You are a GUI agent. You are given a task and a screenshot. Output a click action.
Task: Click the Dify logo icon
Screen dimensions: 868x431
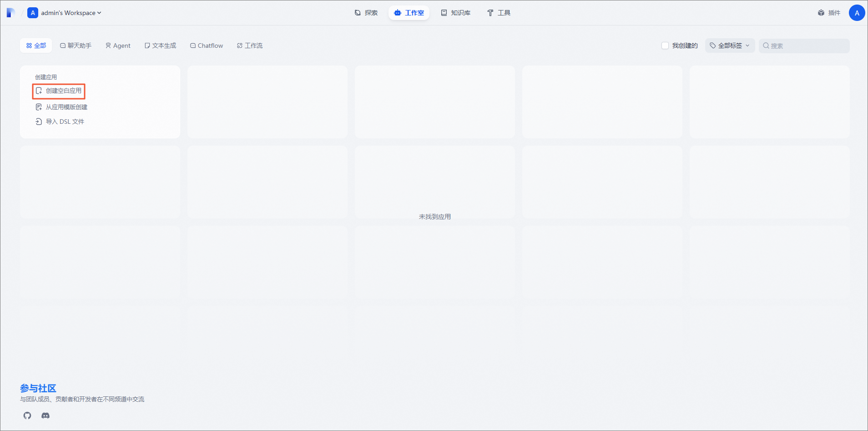[11, 13]
